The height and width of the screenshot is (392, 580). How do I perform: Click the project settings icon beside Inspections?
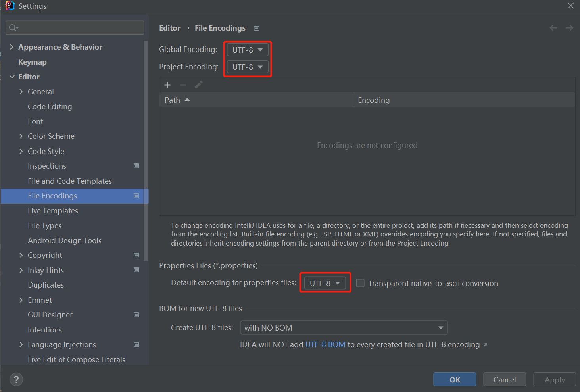coord(136,166)
